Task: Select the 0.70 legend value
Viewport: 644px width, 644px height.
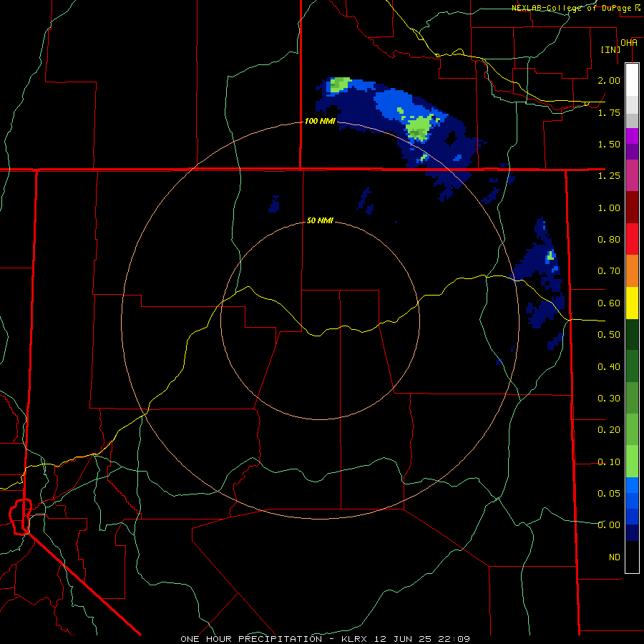Action: click(609, 271)
